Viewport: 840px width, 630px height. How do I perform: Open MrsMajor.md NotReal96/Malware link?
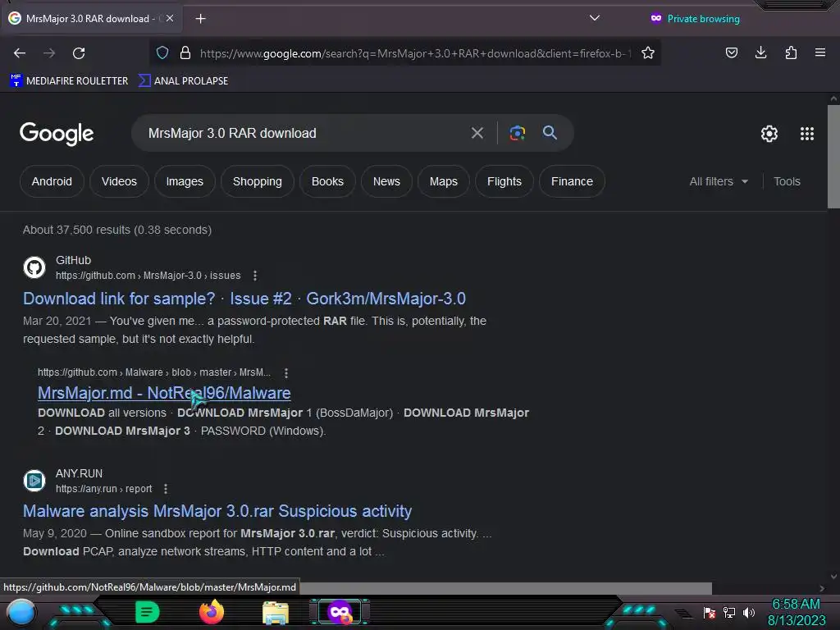click(x=164, y=393)
